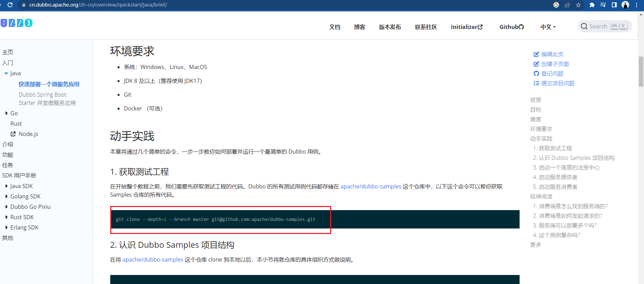This screenshot has width=644, height=284.
Task: Click the apache/dubbo-samples link in section 1
Action: tap(371, 186)
